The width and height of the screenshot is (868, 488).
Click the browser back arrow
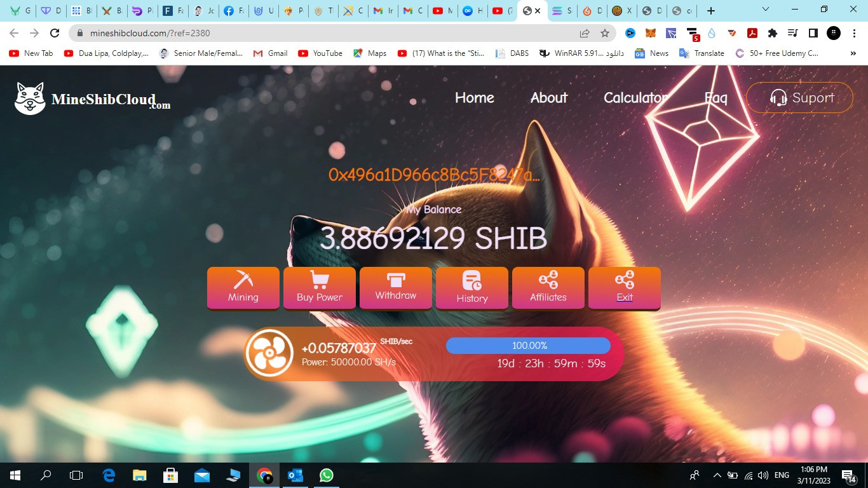(x=14, y=33)
